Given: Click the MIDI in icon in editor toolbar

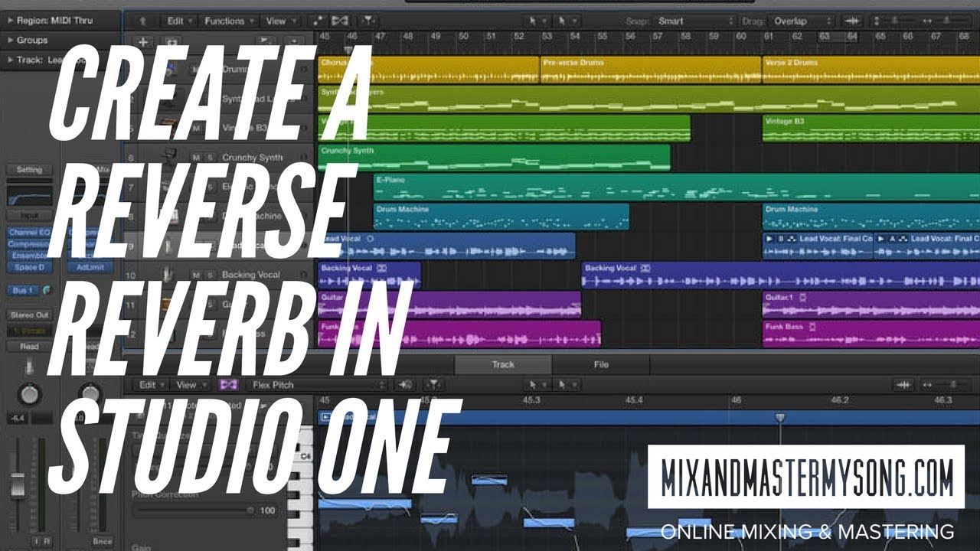Looking at the screenshot, I should pos(407,385).
